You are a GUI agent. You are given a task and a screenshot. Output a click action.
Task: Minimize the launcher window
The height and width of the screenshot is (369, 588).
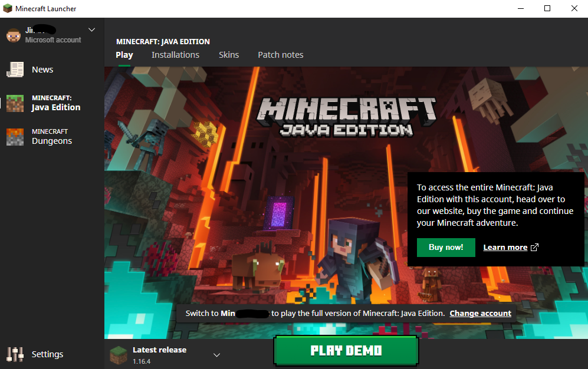[x=521, y=8]
